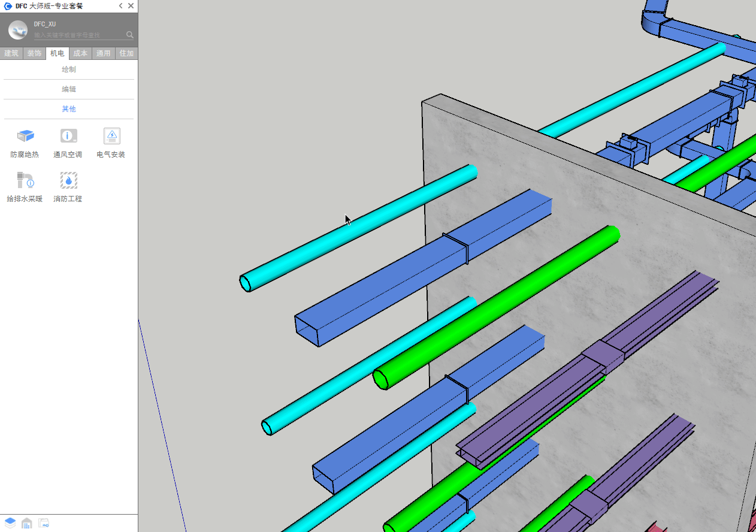Viewport: 756px width, 532px height.
Task: Switch to the 装饰 tab
Action: point(34,53)
